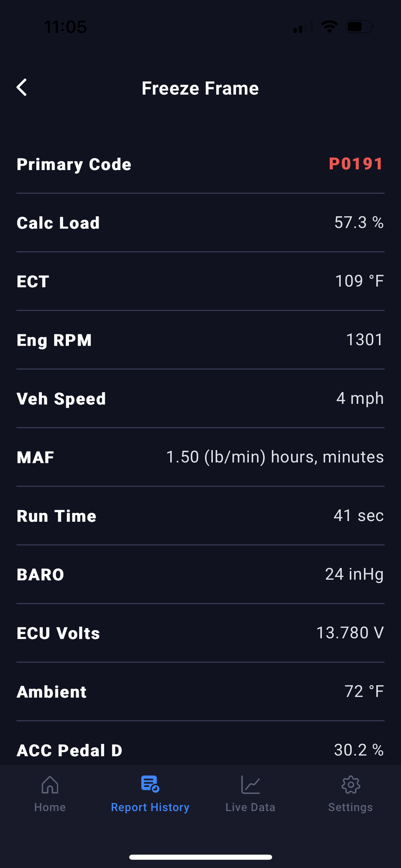Tap the Primary Code label

coord(74,164)
